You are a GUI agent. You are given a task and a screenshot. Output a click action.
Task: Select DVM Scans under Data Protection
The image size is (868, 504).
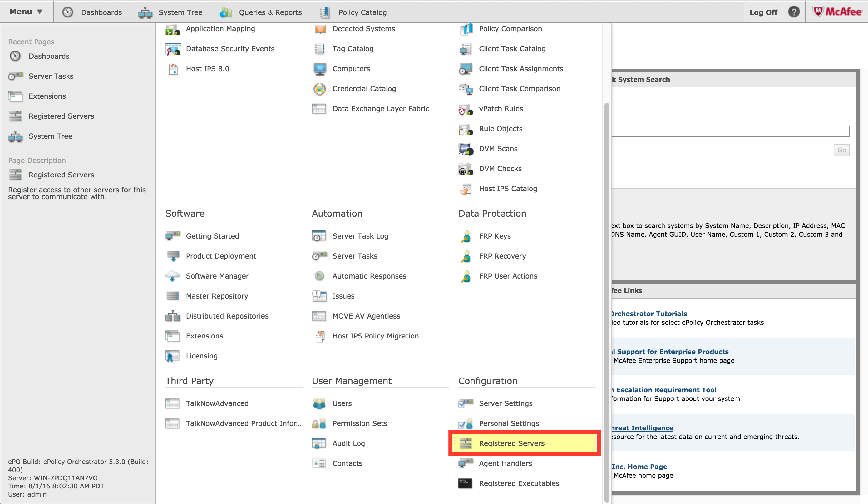pyautogui.click(x=498, y=148)
